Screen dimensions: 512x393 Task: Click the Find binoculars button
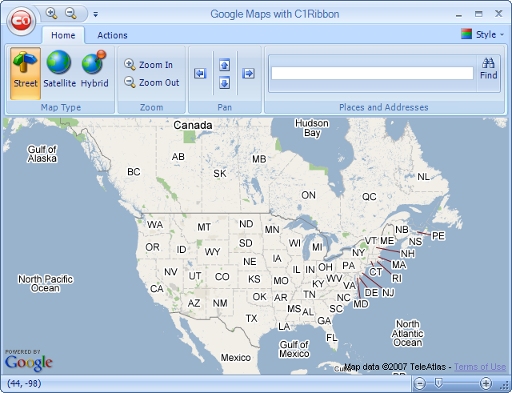pyautogui.click(x=488, y=69)
